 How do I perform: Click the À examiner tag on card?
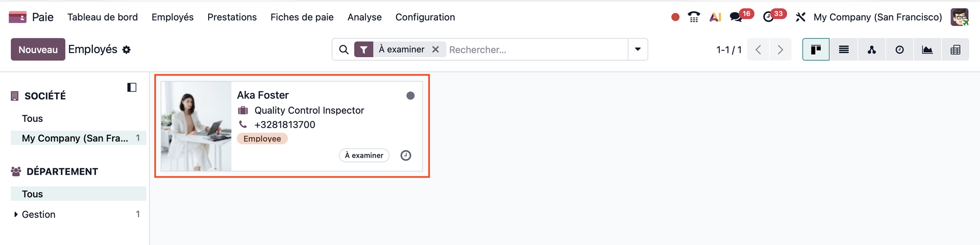364,155
